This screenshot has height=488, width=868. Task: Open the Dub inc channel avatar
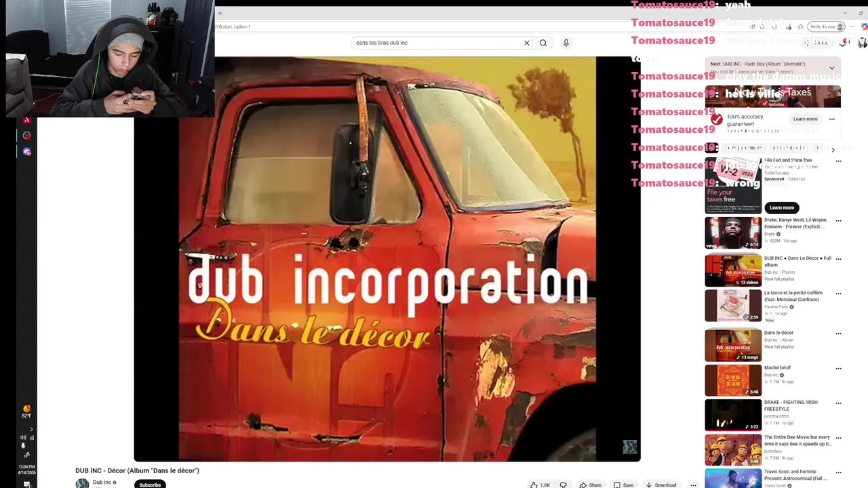(x=82, y=483)
